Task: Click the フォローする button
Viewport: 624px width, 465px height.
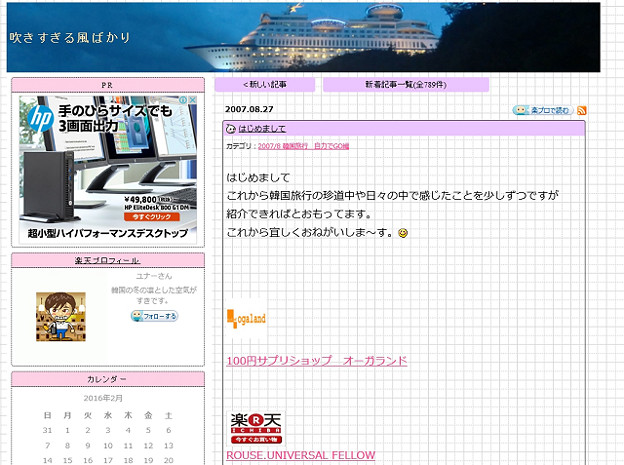Action: (x=154, y=316)
